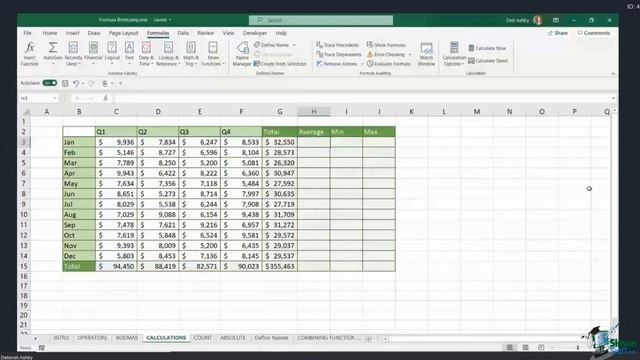
Task: Click the Insert Function icon
Action: click(29, 53)
